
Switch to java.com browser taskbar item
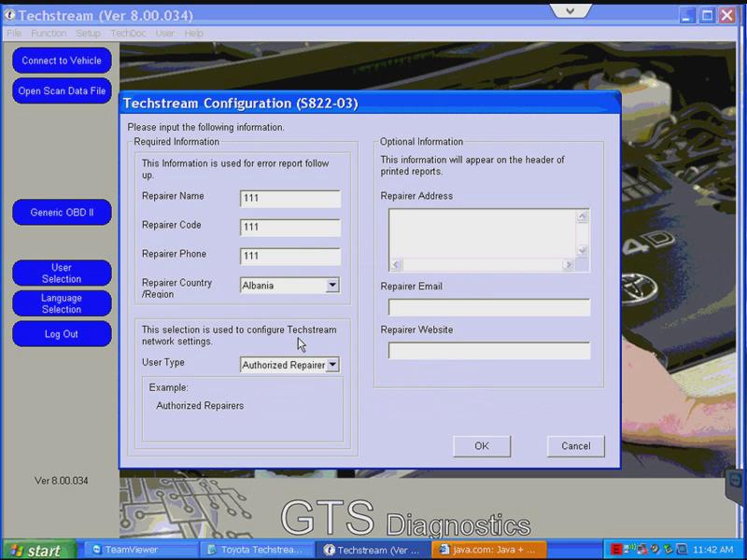click(x=490, y=550)
